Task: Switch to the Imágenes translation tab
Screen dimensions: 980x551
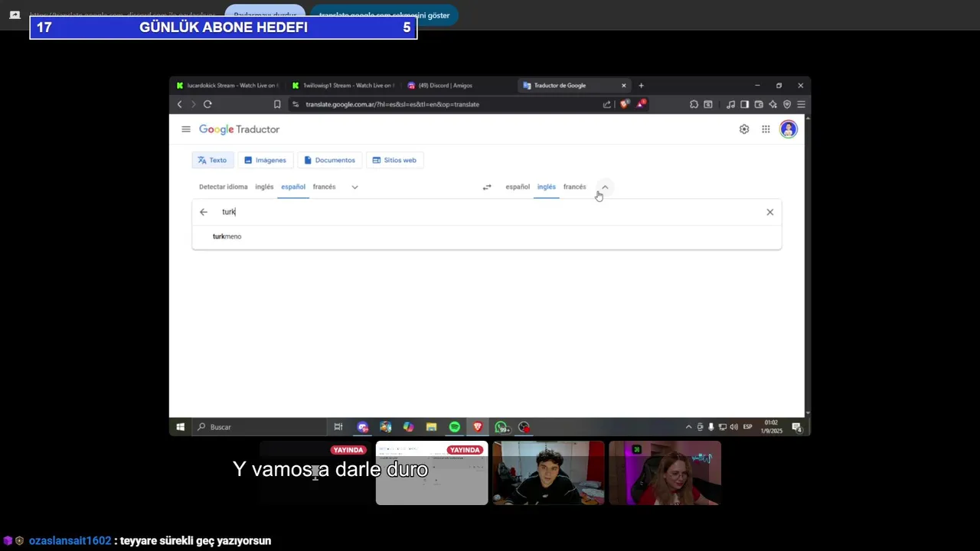Action: click(x=265, y=160)
